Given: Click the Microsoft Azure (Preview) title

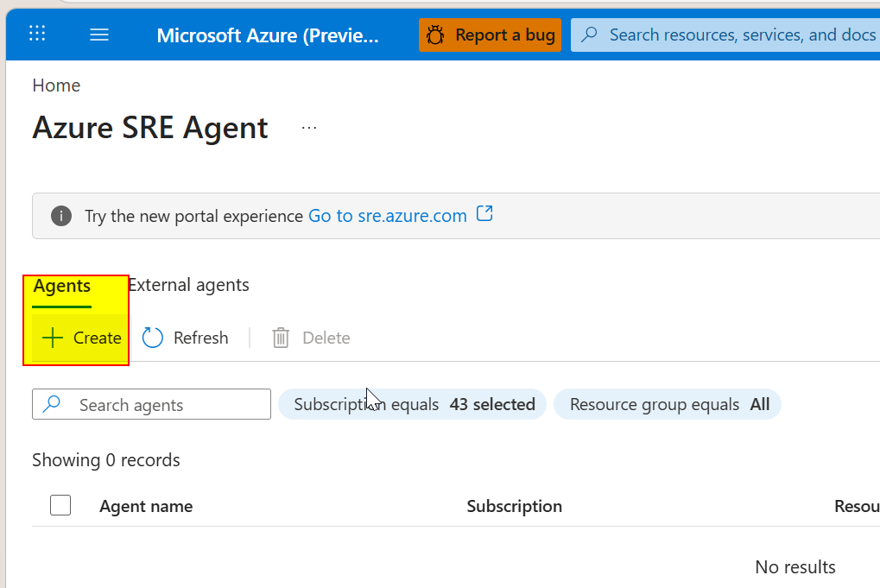Looking at the screenshot, I should point(268,35).
